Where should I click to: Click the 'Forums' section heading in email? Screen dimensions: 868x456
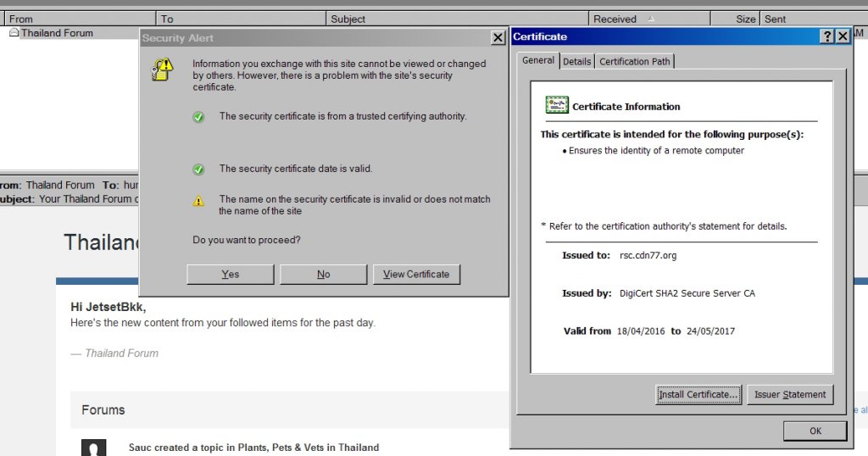103,410
